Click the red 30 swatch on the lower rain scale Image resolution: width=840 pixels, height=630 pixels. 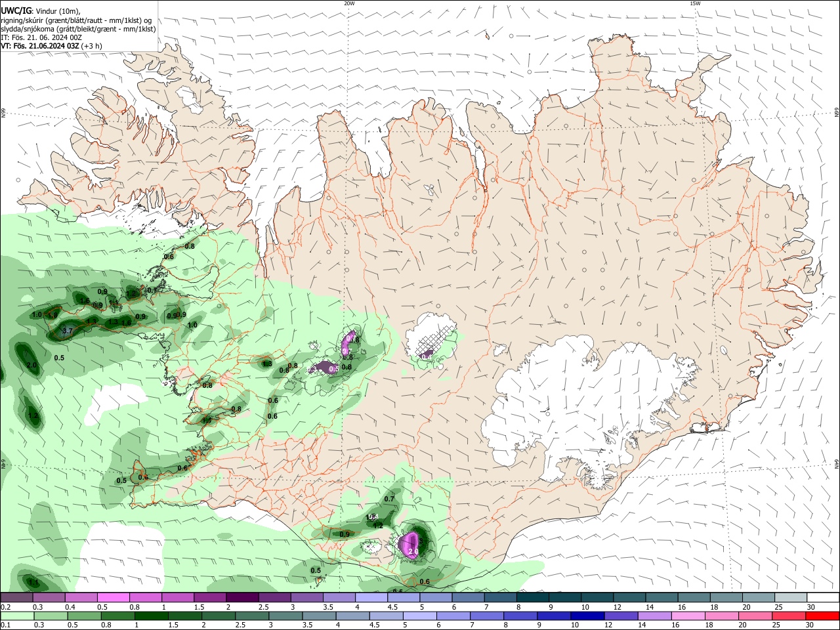point(822,616)
